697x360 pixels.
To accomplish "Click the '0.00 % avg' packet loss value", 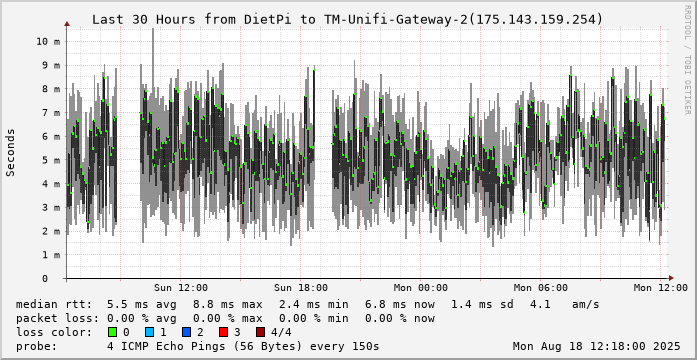I will 141,318.
